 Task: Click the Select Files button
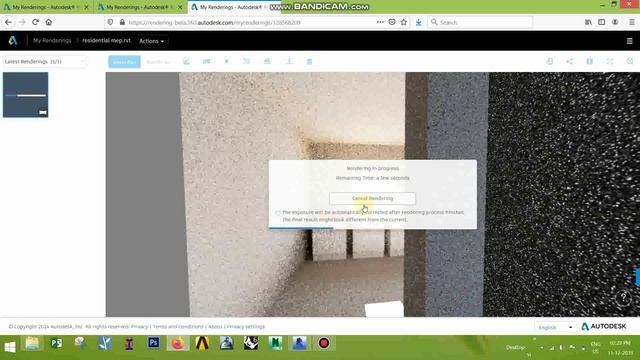(124, 62)
